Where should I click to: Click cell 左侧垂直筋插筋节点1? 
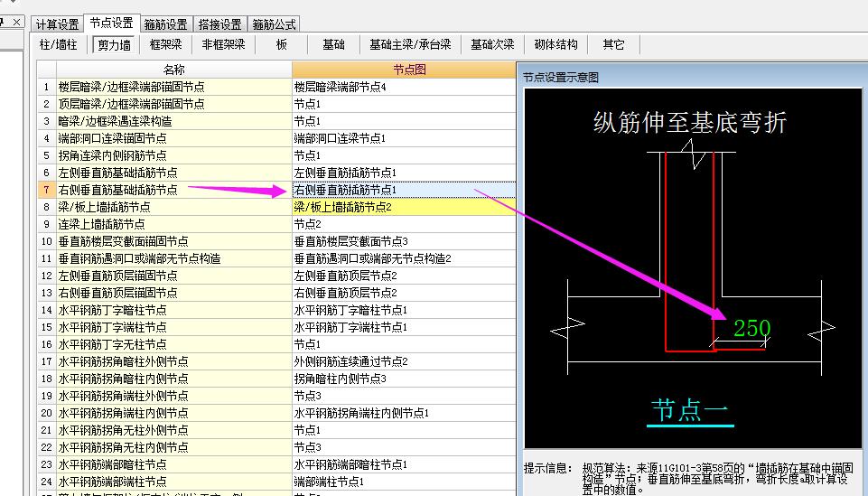click(x=404, y=173)
